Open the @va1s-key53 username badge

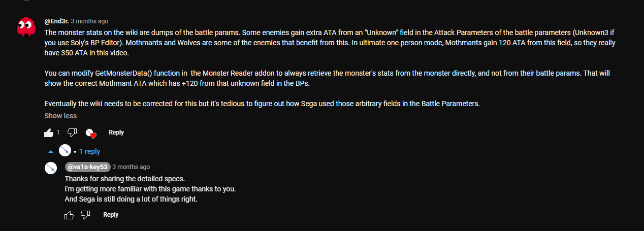[x=87, y=167]
